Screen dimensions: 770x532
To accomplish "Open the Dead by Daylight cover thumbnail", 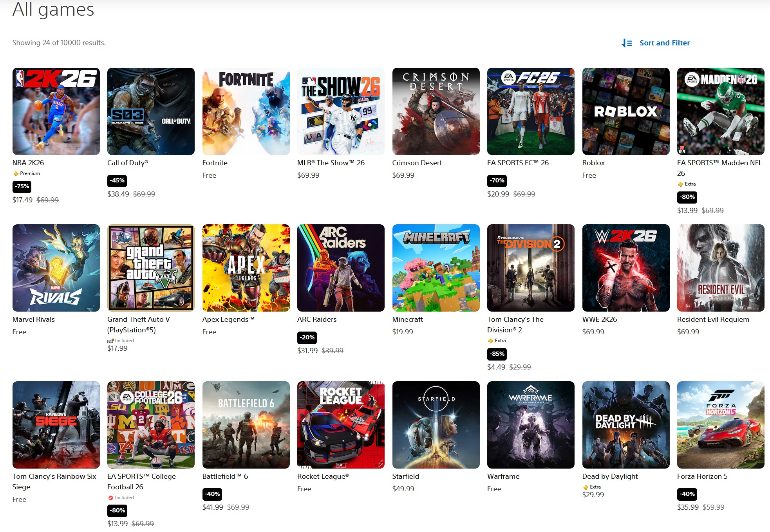I will point(625,425).
